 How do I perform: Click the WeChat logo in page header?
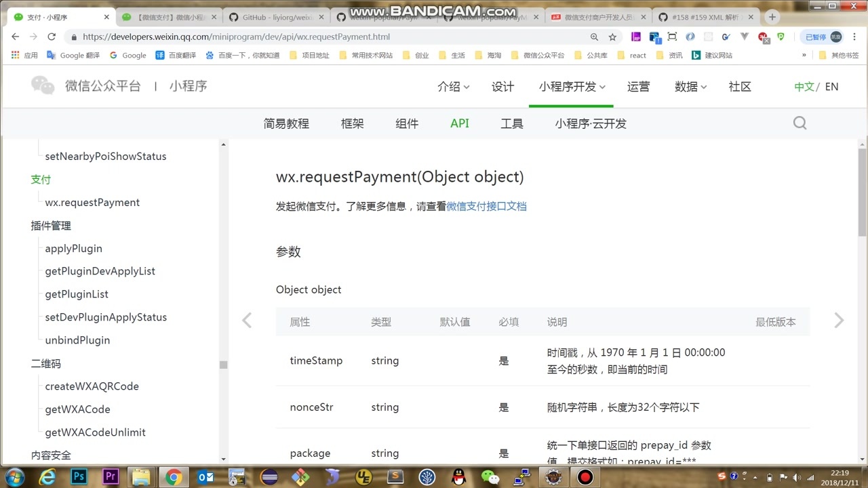click(43, 85)
